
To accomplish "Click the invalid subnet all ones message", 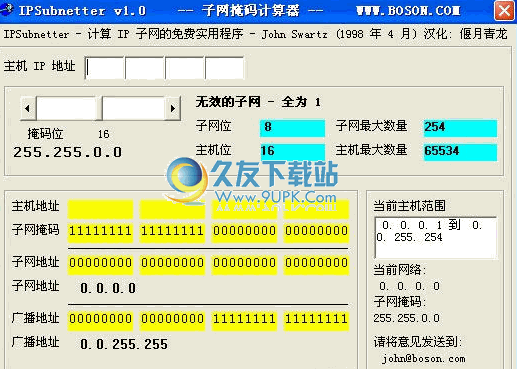I will coord(258,102).
